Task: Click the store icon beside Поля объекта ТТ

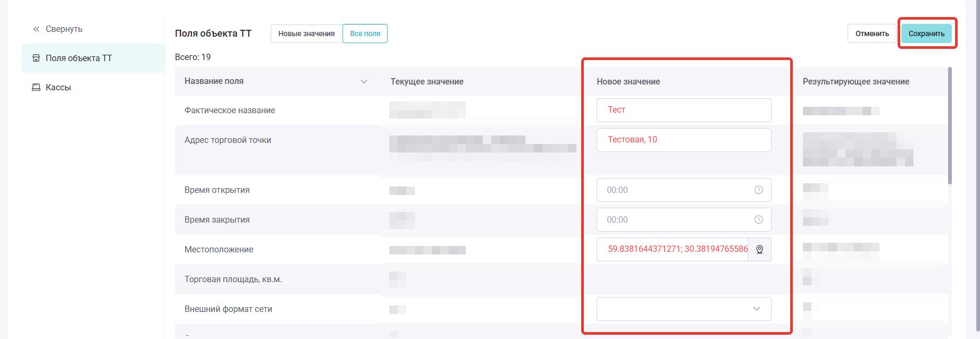Action: click(36, 58)
